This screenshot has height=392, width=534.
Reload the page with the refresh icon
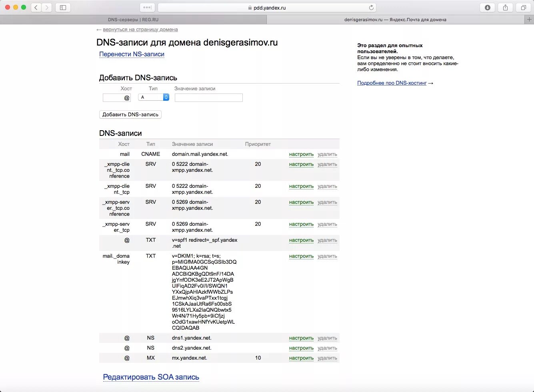[371, 7]
